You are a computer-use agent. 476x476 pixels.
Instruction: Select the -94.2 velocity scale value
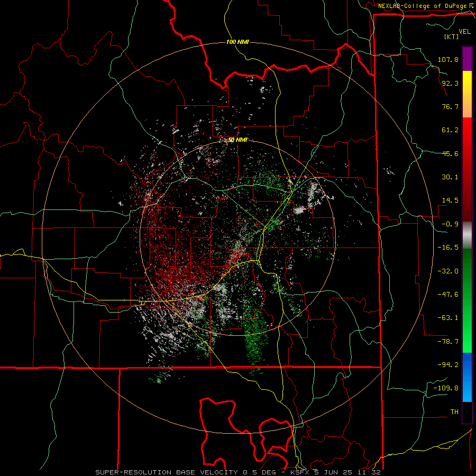coord(448,365)
